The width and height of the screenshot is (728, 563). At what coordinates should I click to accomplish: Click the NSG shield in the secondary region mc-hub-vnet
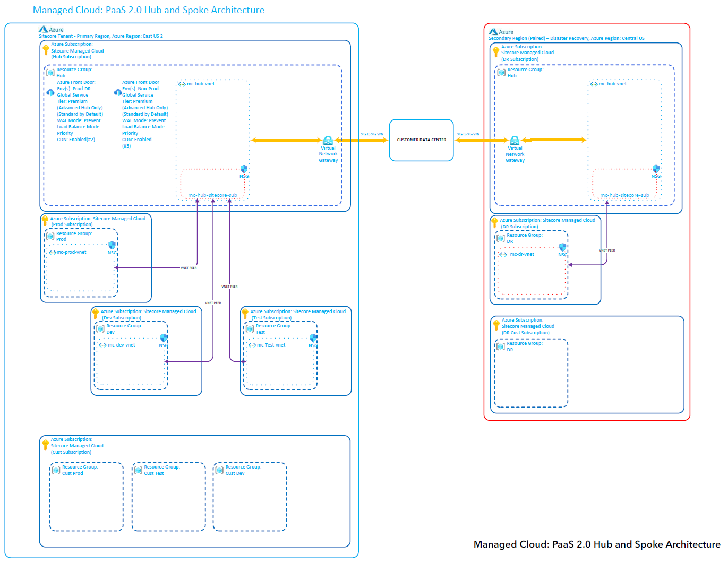tap(656, 169)
